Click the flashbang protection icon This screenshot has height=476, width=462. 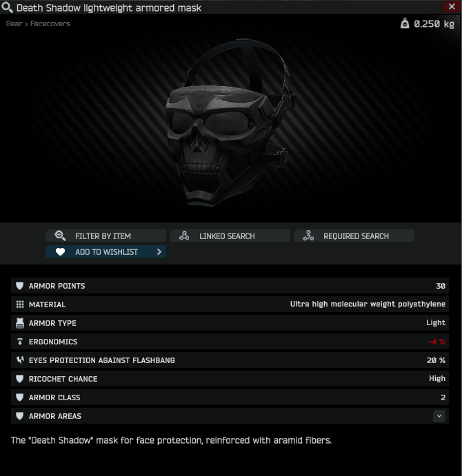(20, 360)
